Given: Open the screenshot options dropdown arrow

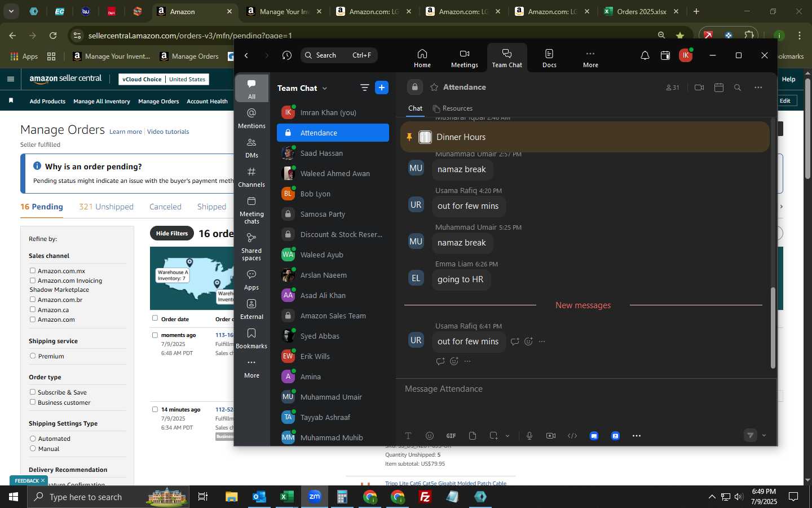Looking at the screenshot, I should (x=507, y=436).
